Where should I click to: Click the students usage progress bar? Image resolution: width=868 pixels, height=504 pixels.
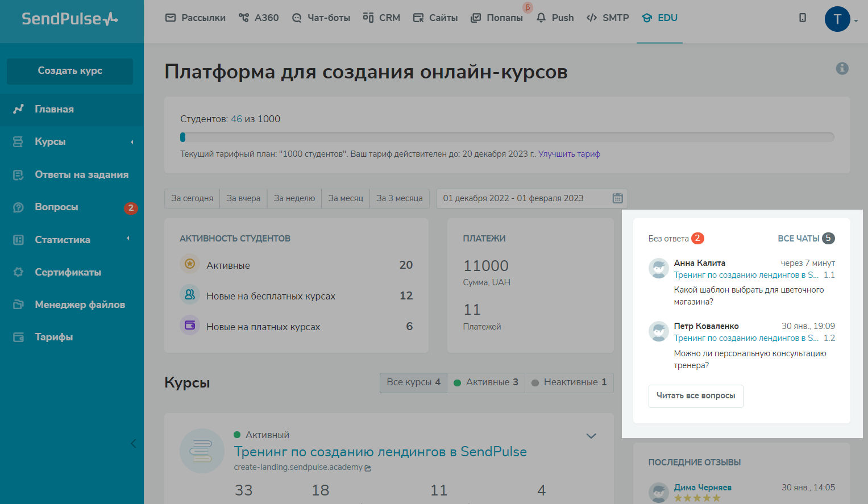tap(507, 137)
